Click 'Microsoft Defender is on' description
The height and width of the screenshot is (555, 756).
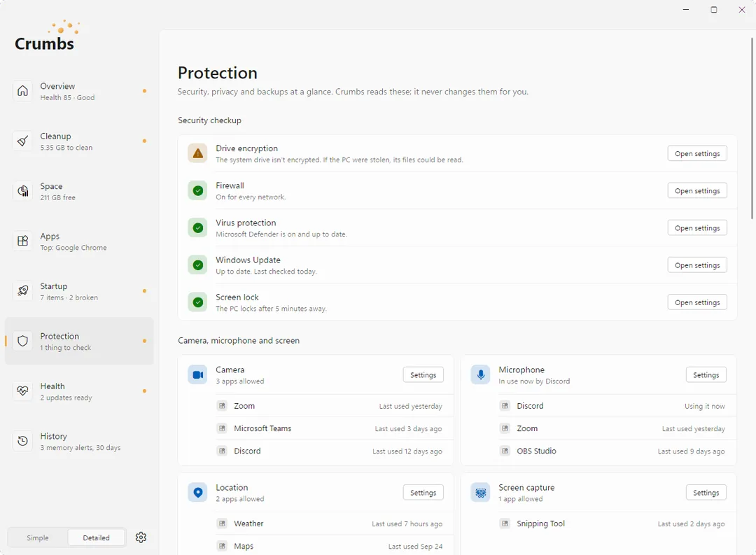281,234
